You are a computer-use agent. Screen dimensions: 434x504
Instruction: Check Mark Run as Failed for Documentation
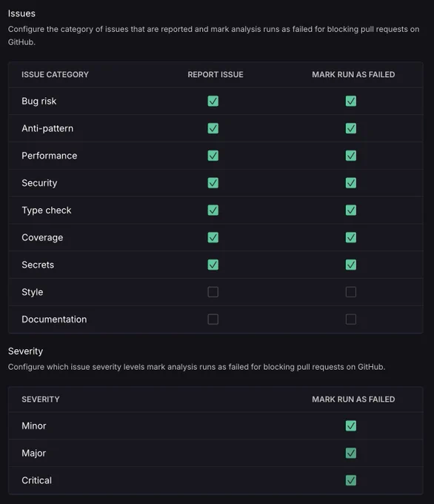coord(351,319)
